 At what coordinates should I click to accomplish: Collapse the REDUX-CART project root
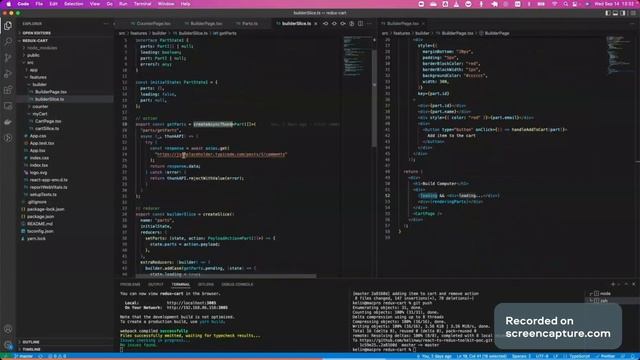tap(65, 40)
